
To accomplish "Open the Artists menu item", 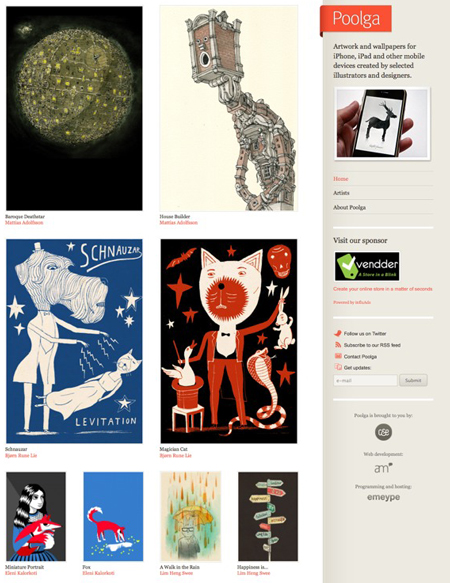I will tap(341, 193).
